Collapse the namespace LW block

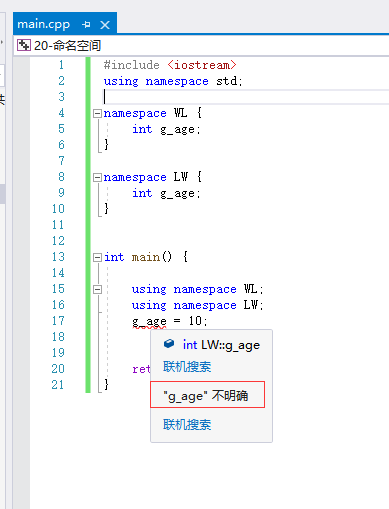97,177
